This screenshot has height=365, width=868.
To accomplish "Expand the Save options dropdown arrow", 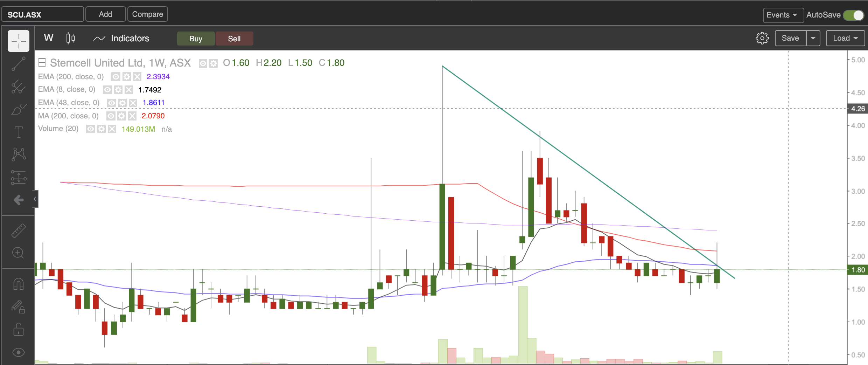I will [813, 38].
